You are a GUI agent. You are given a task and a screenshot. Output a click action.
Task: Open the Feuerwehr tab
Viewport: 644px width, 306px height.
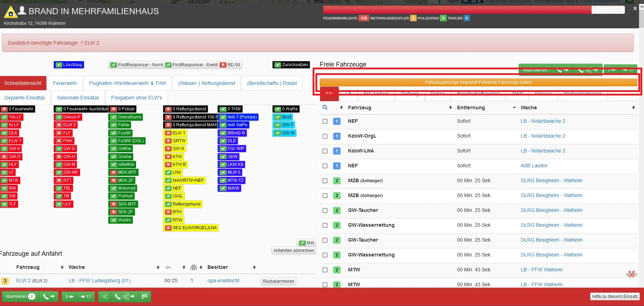coord(65,83)
